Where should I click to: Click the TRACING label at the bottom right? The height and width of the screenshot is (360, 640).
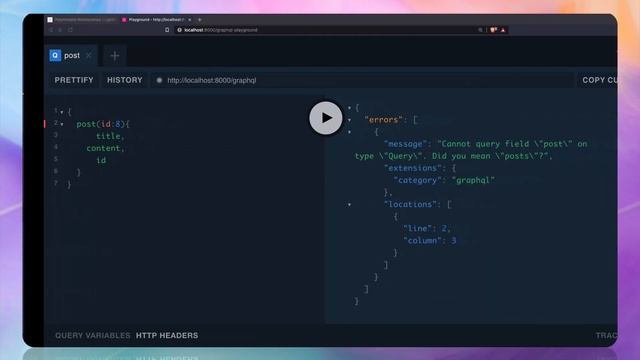606,336
